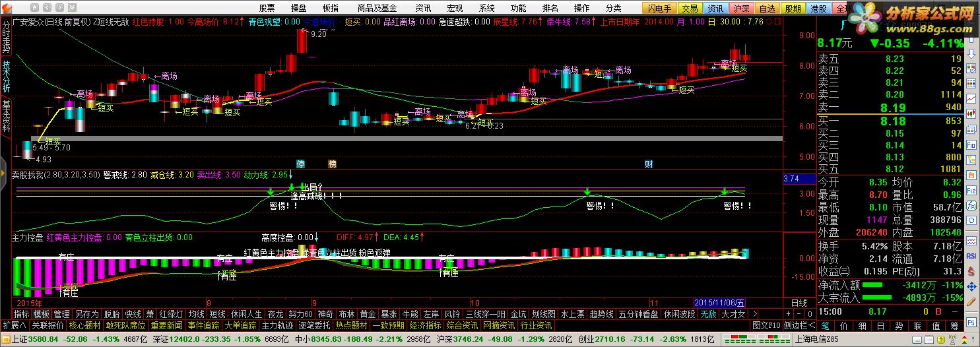Click the orange icon before 上证 index
980x347 pixels.
6,339
